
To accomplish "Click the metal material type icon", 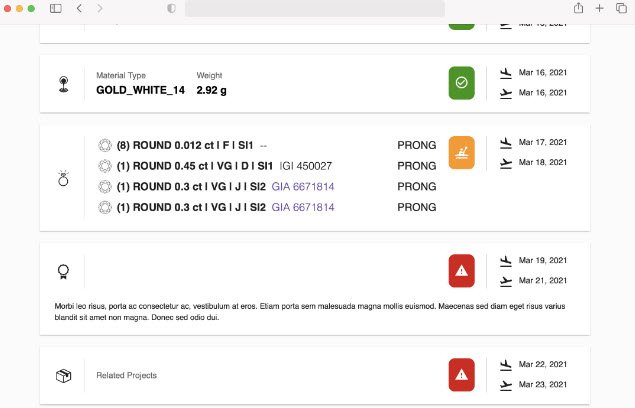I will coord(64,84).
